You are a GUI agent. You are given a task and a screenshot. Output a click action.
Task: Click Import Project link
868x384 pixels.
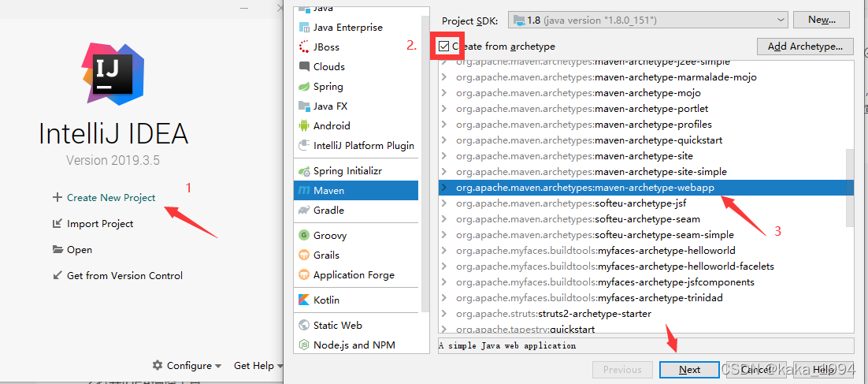point(100,223)
